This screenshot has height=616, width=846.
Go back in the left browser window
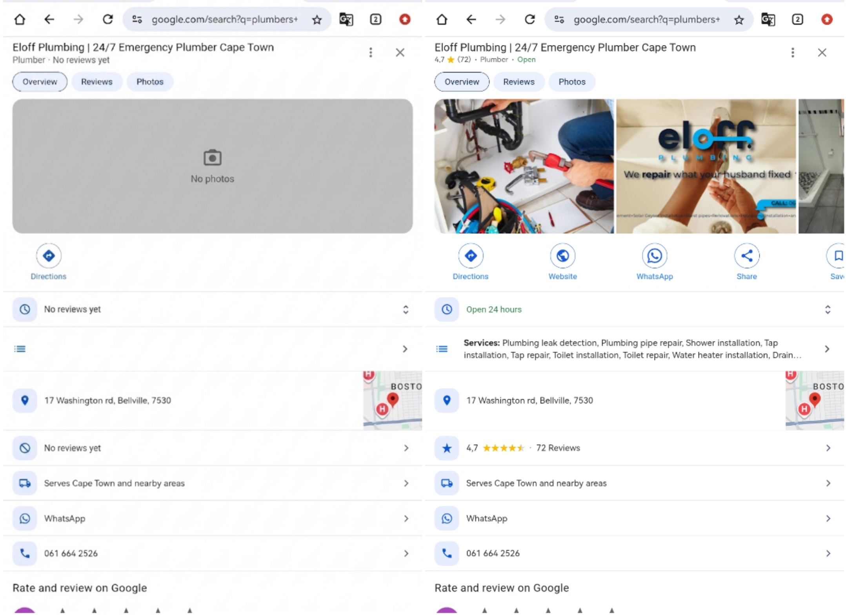(49, 19)
